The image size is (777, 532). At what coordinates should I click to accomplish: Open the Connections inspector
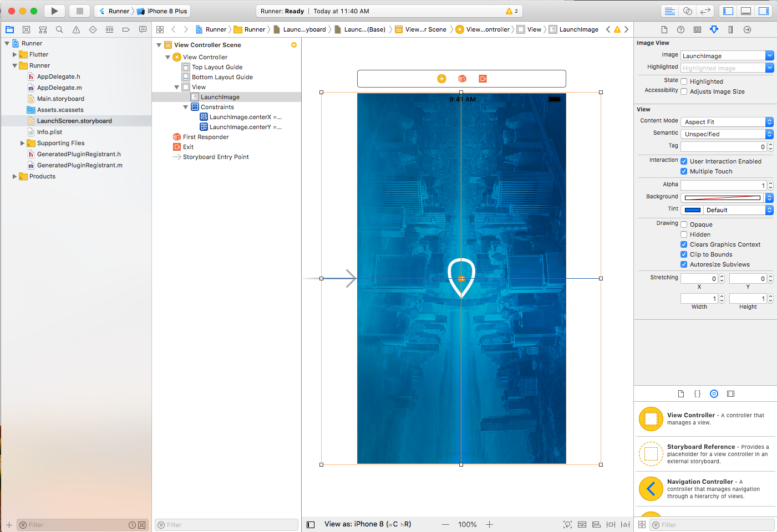tap(747, 29)
